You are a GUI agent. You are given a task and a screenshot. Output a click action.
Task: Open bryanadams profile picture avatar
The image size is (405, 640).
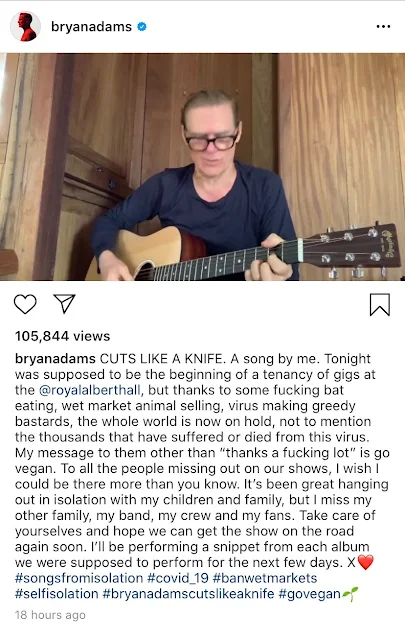tap(25, 27)
